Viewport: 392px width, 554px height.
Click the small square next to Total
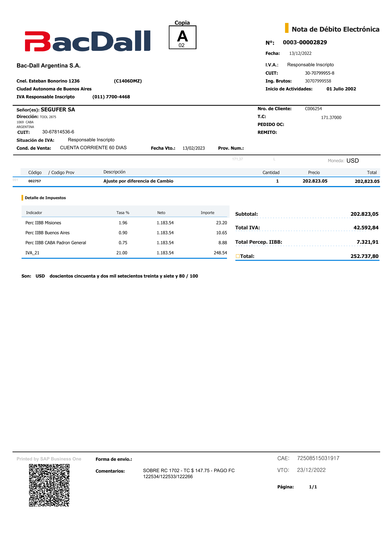[x=238, y=256]
